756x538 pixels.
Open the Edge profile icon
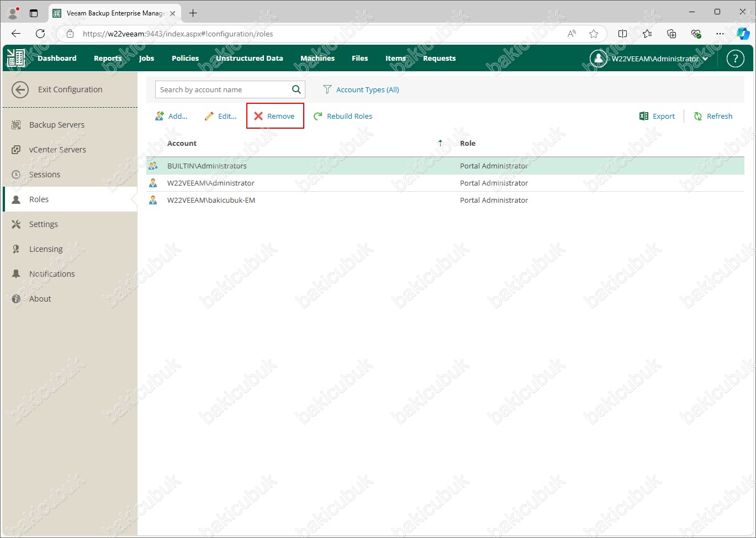(x=13, y=13)
